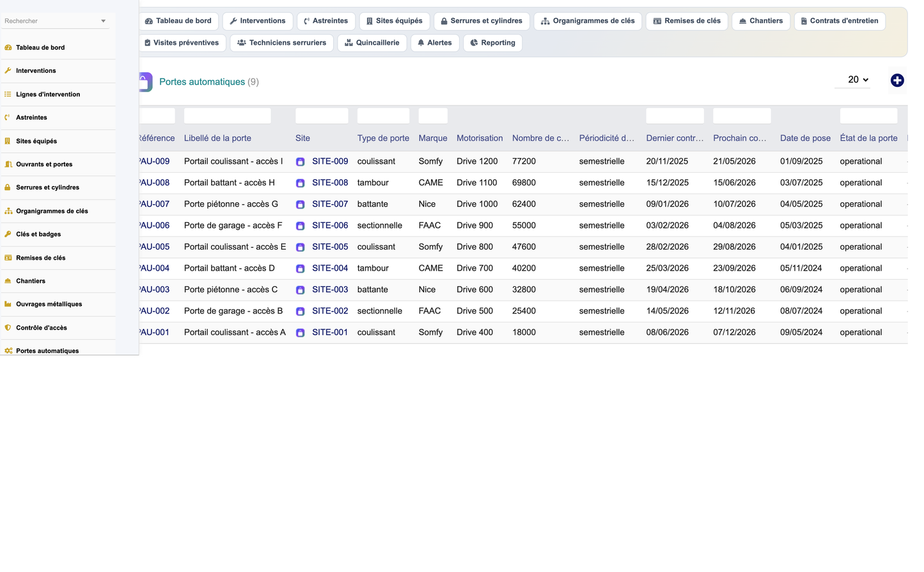Screen dimensions: 924x572
Task: Click the site icon next to SITE-005
Action: (300, 247)
